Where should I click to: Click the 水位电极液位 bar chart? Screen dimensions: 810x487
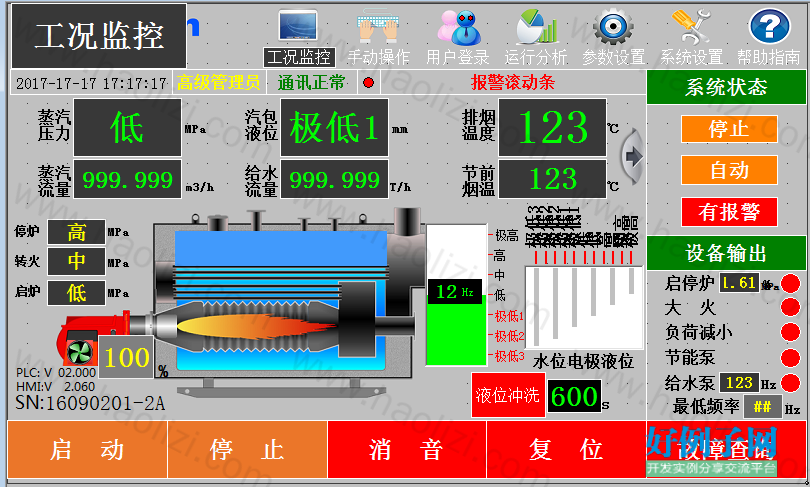584,308
